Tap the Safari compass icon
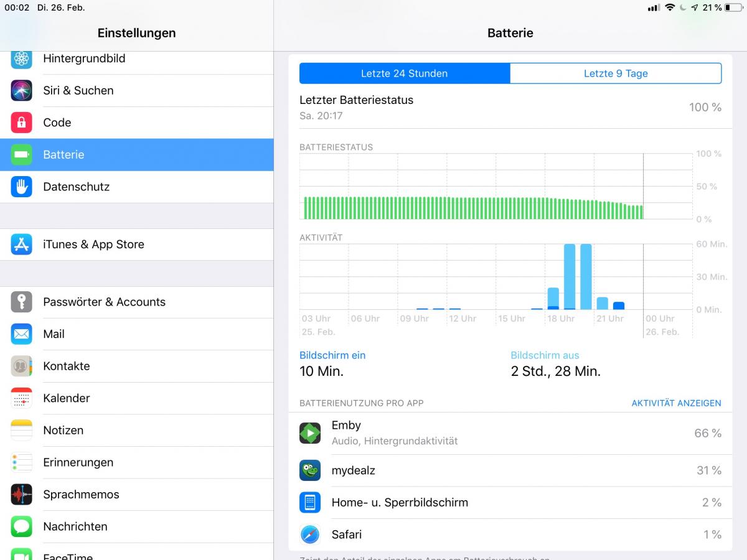747x560 pixels. click(309, 534)
